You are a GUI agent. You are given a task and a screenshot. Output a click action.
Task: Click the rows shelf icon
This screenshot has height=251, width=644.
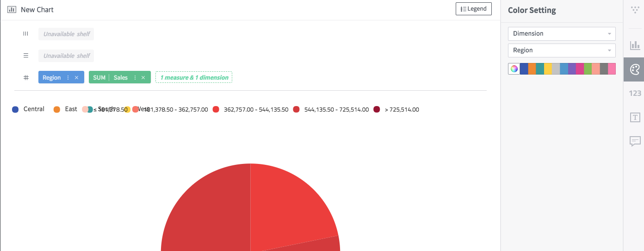pyautogui.click(x=26, y=56)
